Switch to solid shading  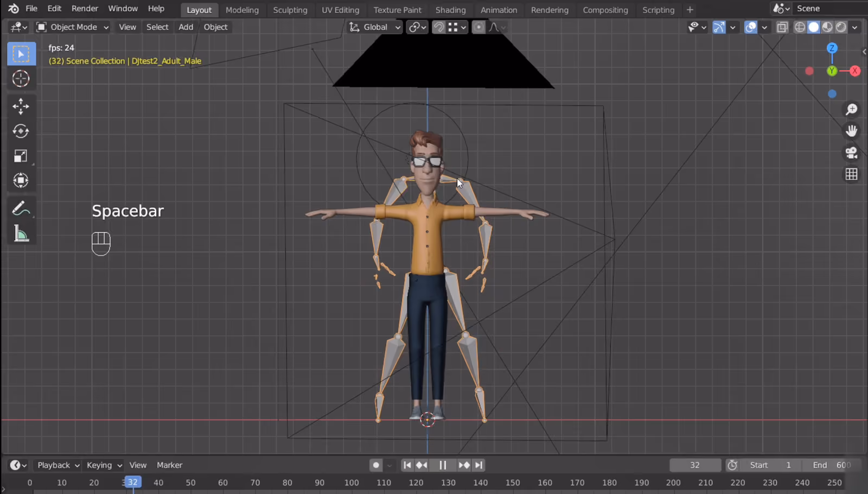point(814,27)
